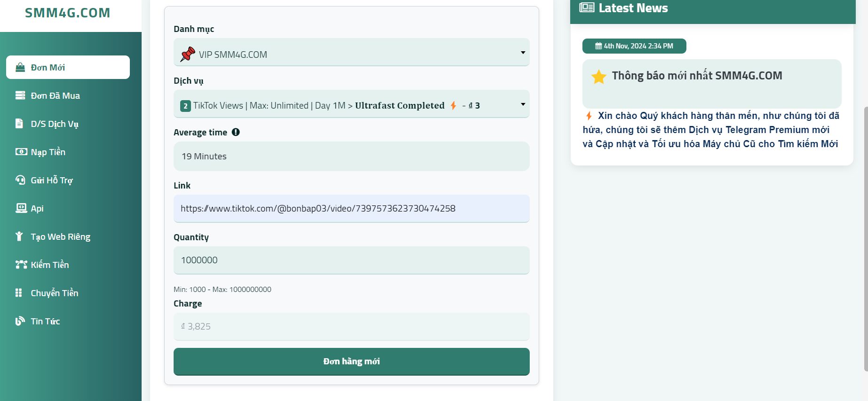Click the Average time info icon
The image size is (868, 401).
236,132
